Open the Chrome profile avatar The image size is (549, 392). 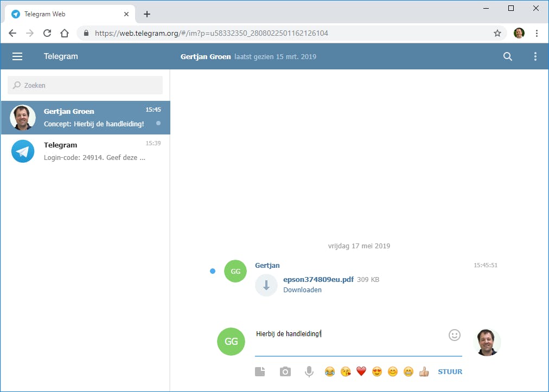(x=519, y=33)
